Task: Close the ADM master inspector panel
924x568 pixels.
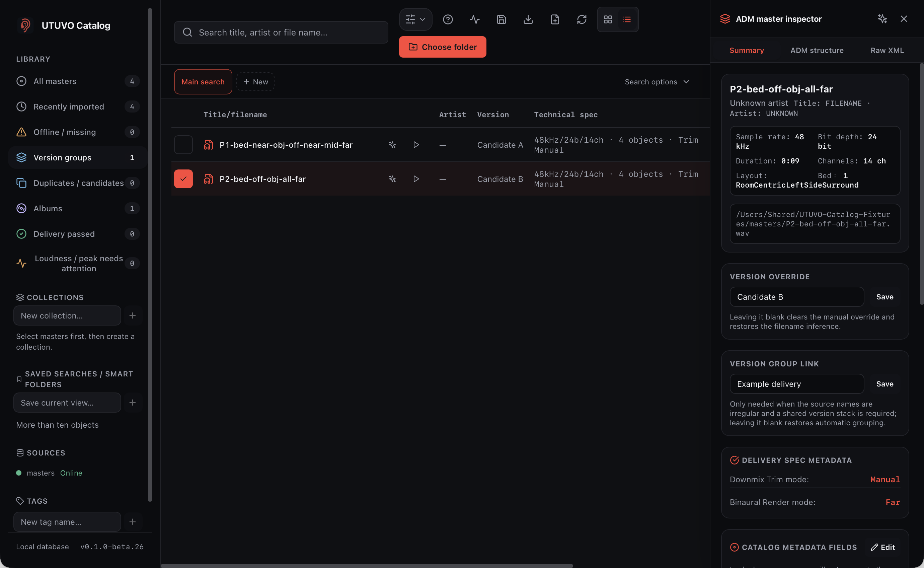Action: click(x=903, y=19)
